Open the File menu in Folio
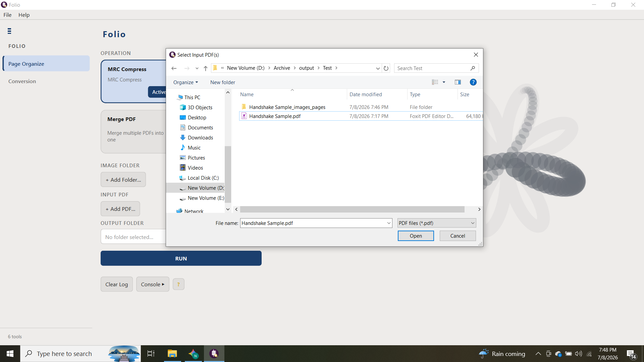 [x=7, y=15]
